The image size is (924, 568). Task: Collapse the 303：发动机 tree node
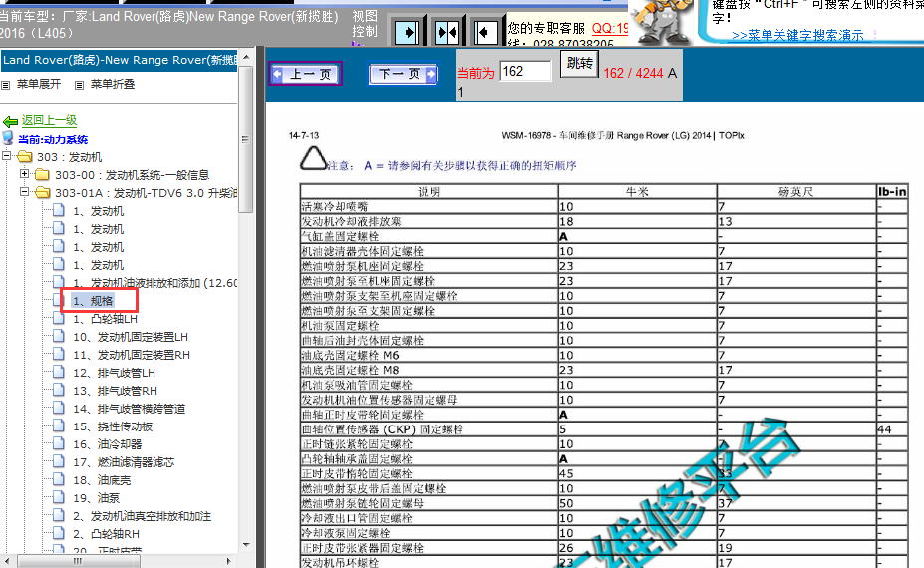7,156
